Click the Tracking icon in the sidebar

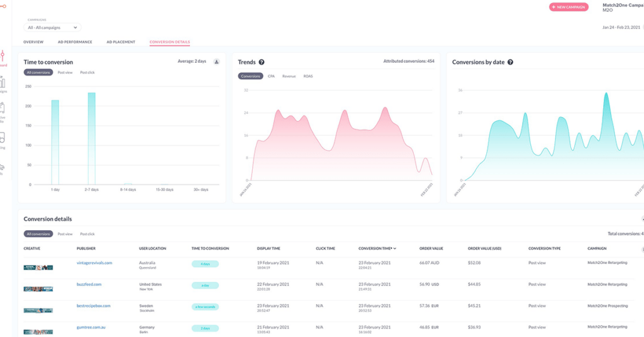click(3, 138)
